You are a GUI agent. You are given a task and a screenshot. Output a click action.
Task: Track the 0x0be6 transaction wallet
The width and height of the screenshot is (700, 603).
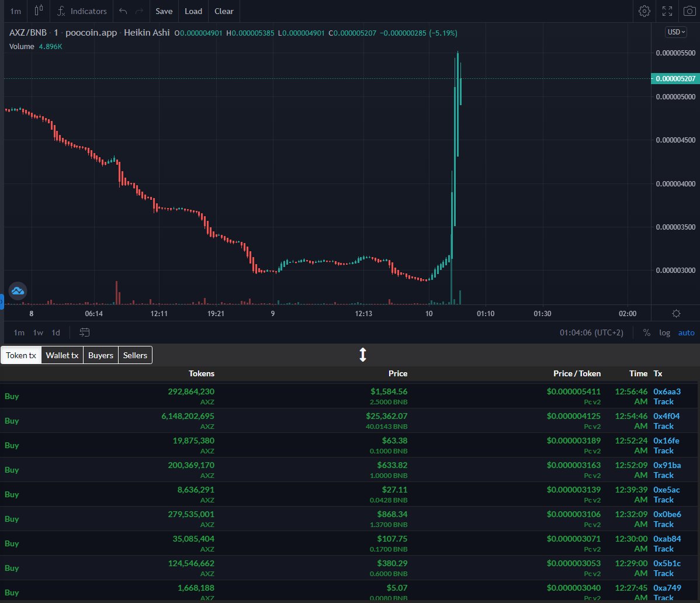pos(663,525)
